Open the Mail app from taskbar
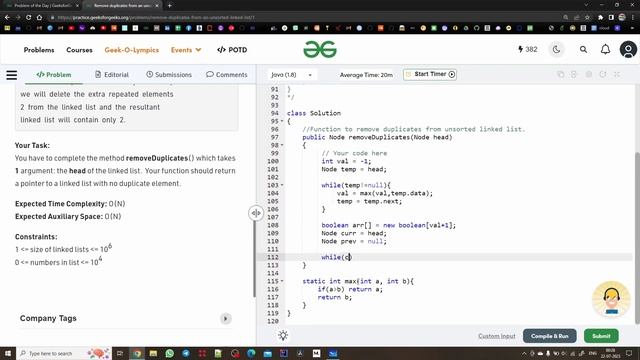Viewport: 640px width, 360px height. tap(267, 353)
